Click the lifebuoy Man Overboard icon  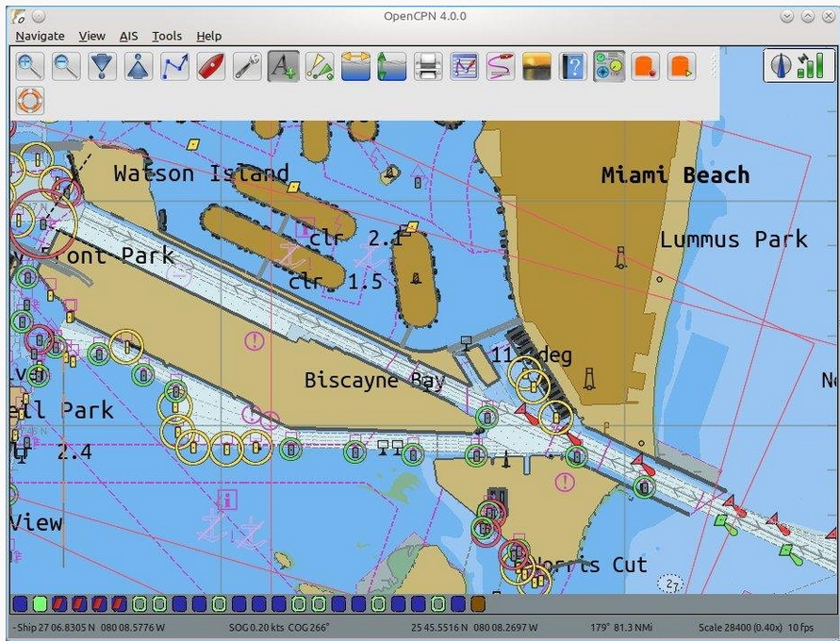29,100
